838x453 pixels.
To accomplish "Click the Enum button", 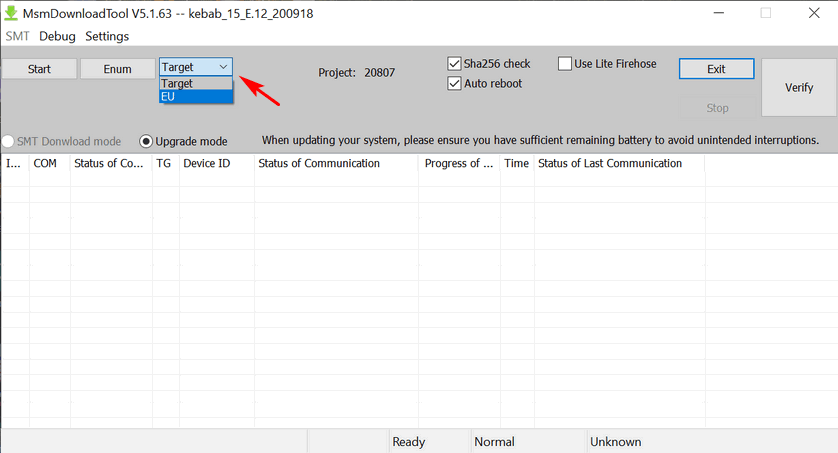I will point(118,69).
